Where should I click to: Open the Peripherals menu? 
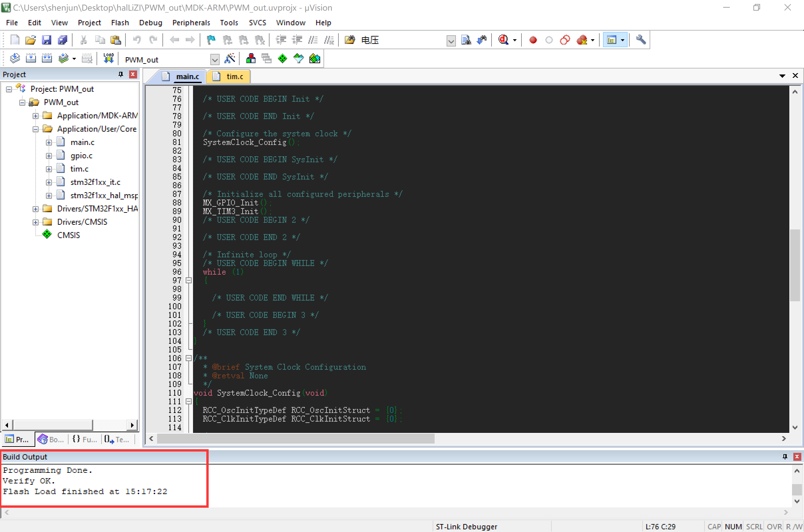coord(191,23)
